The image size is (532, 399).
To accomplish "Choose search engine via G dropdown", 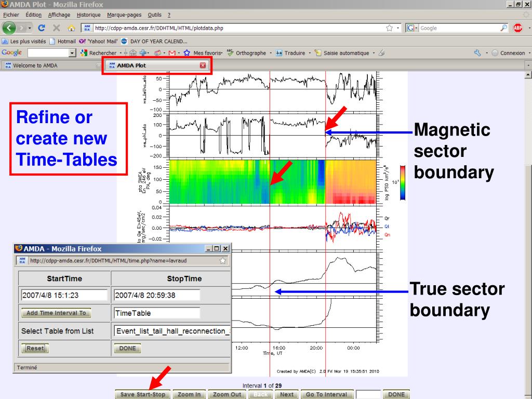I will click(411, 28).
